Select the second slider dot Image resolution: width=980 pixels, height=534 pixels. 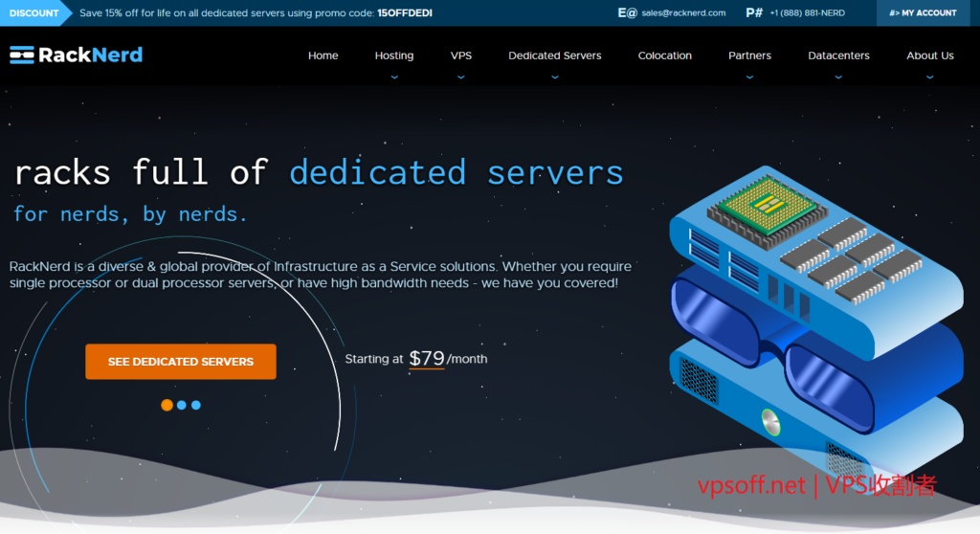181,405
